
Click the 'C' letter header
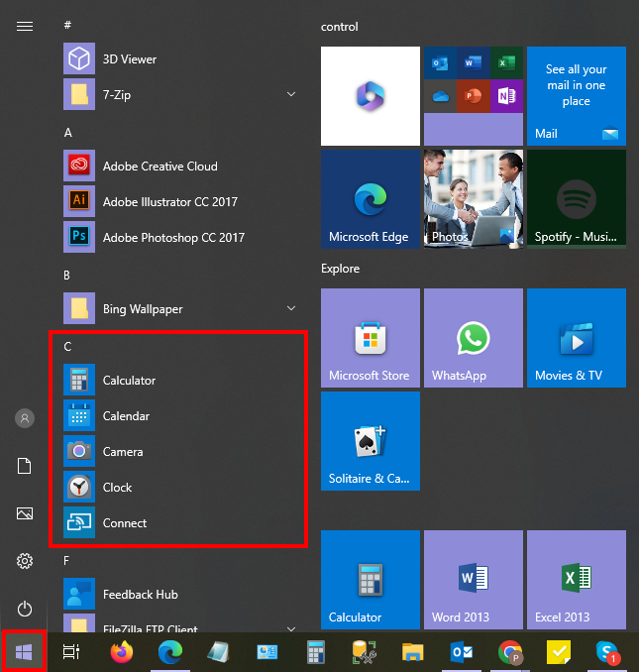(67, 346)
